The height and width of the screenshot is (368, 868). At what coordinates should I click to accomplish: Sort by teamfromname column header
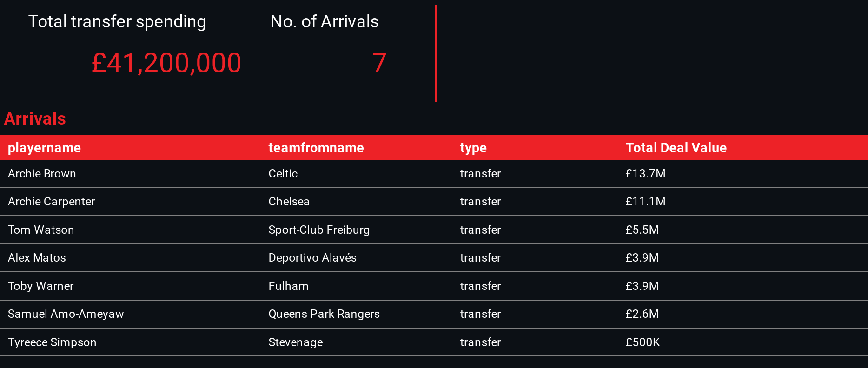[316, 148]
